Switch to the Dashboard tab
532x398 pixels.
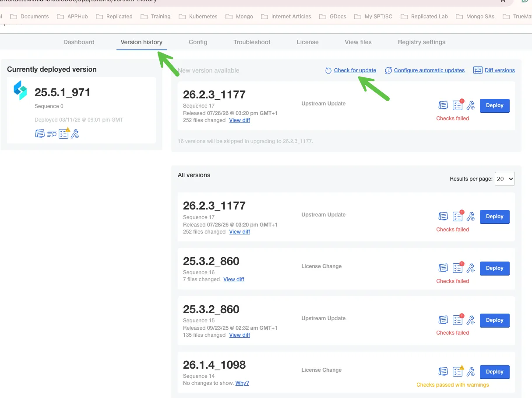tap(79, 42)
